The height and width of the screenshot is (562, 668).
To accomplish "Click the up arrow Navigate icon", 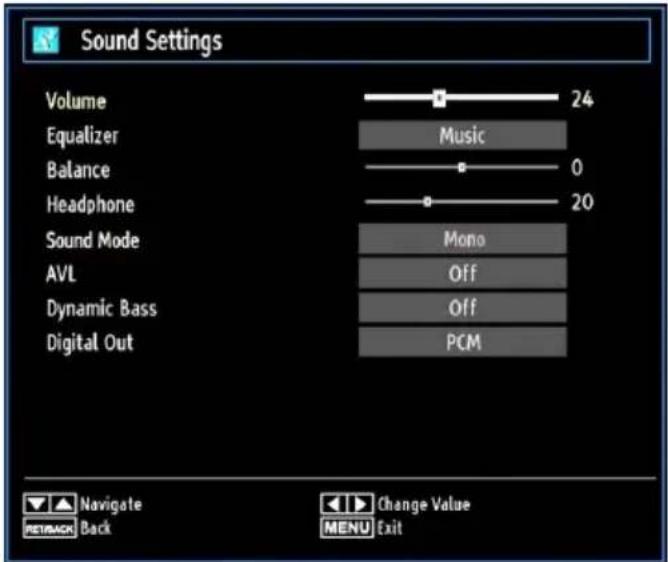I will [63, 504].
